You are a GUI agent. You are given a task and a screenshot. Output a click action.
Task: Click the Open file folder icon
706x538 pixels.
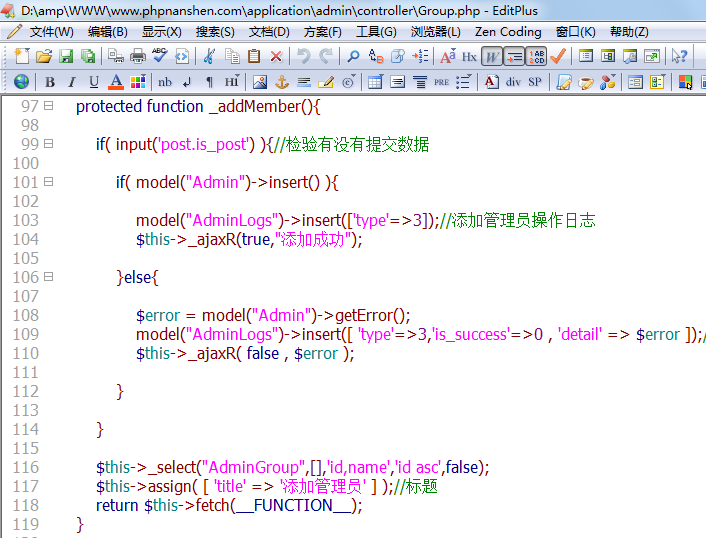pos(44,56)
